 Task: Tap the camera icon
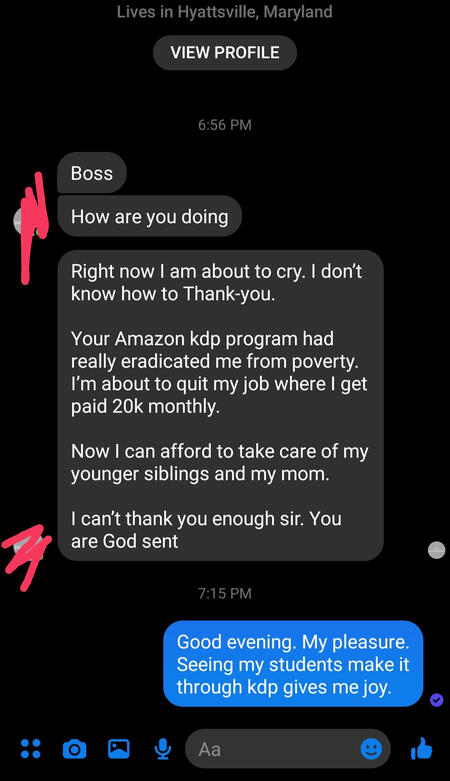[74, 749]
